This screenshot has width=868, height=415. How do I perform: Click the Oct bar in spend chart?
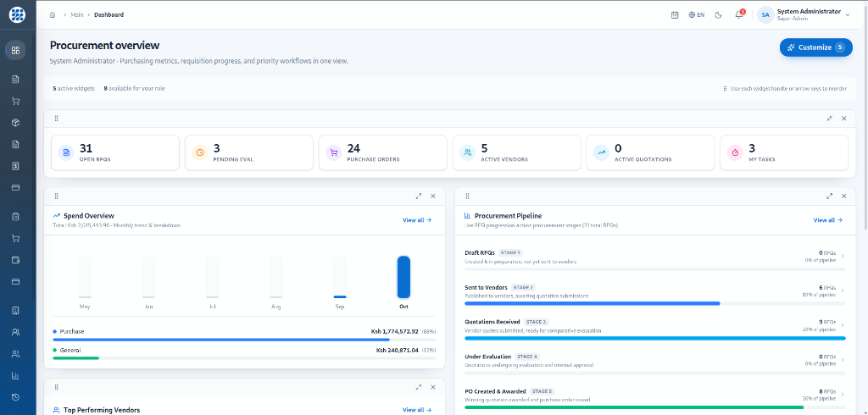(x=403, y=277)
